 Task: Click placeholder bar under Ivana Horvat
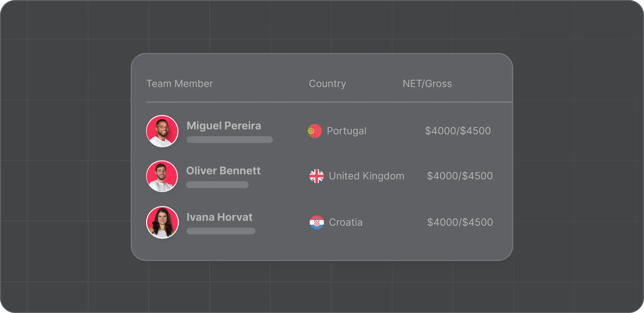click(221, 231)
